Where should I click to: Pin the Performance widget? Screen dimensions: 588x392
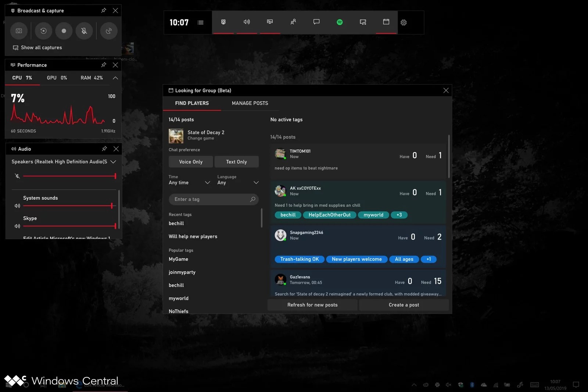(104, 65)
